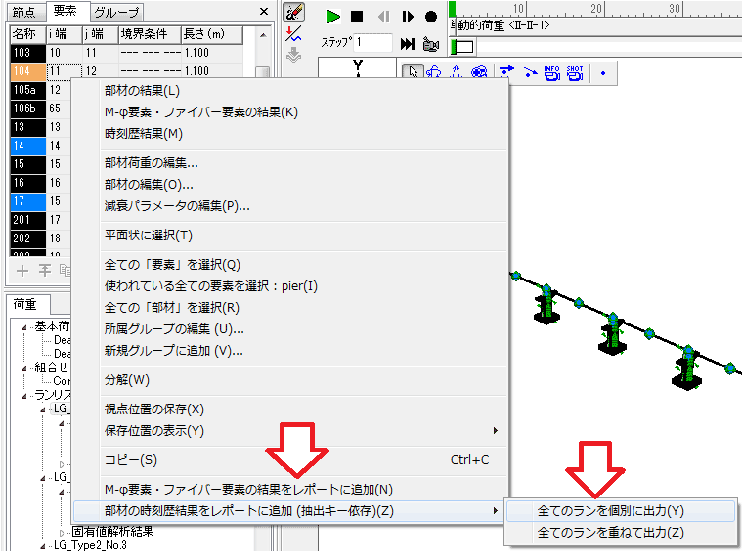Click the grayed download-layers icon
The image size is (742, 560).
294,55
